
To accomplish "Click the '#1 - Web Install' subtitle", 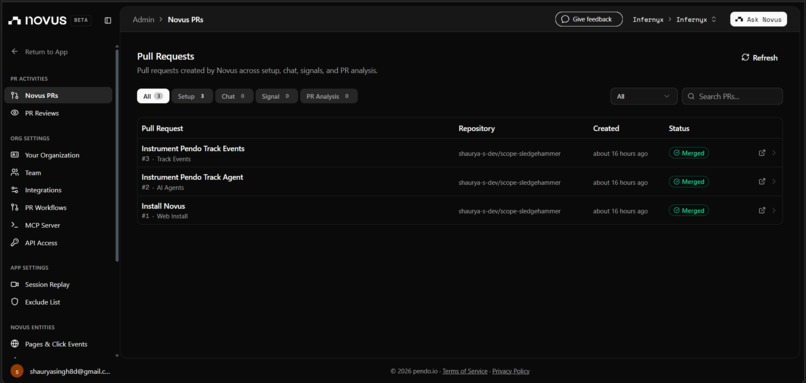I will [164, 216].
